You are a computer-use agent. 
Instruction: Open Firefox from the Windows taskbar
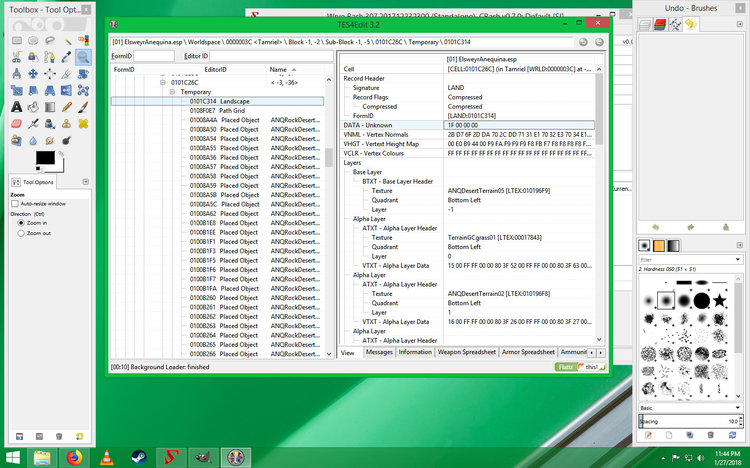coord(74,458)
